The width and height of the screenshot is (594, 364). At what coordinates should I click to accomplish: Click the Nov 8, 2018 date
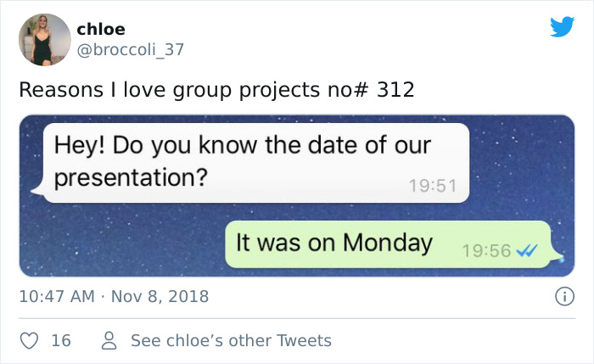tap(160, 297)
